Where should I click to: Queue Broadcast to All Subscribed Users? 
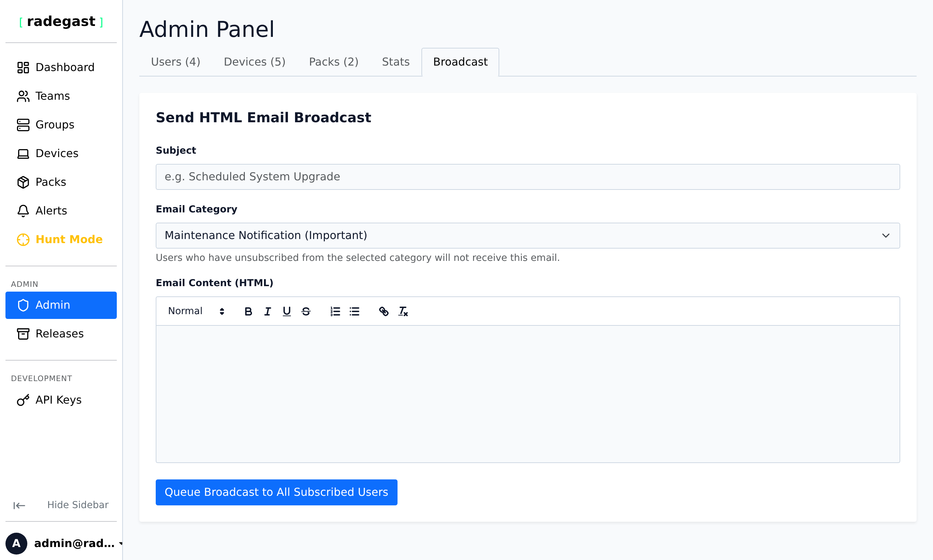pyautogui.click(x=276, y=492)
